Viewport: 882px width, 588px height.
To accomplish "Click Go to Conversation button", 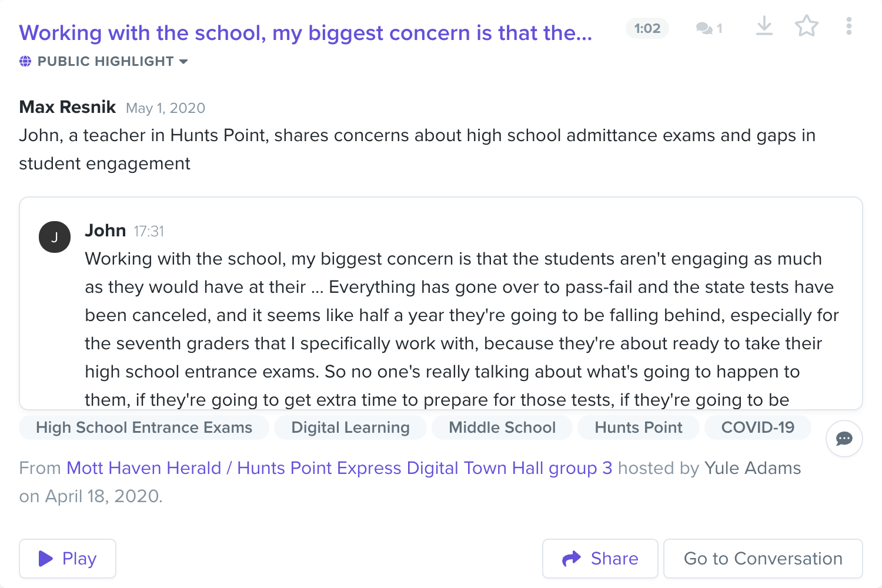I will point(763,559).
